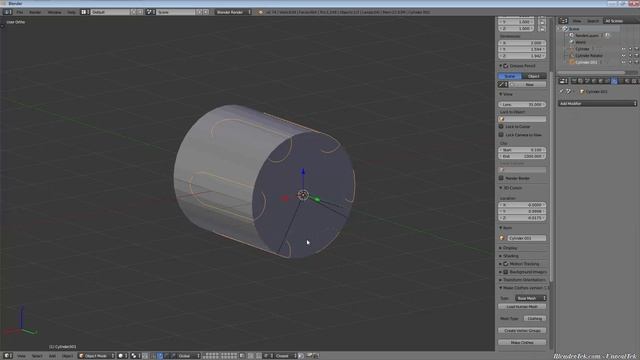Screen dimensions: 640x360
Task: Toggle lock icon beside Scale Y field
Action: point(542,22)
